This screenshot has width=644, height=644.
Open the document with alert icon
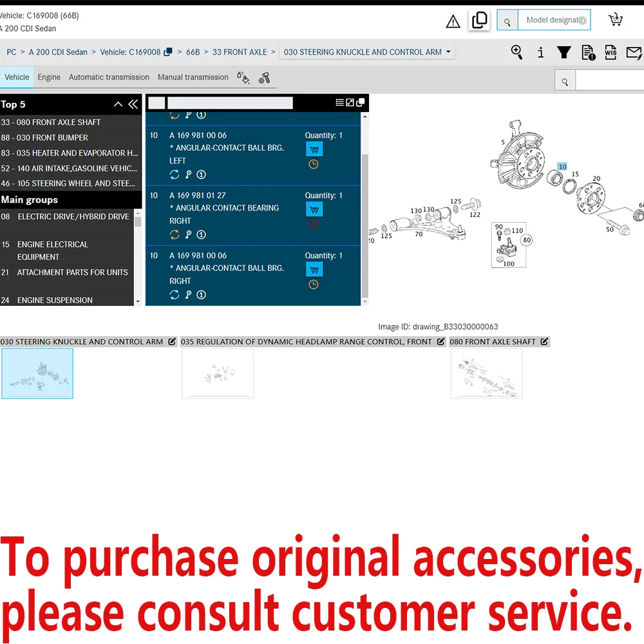(x=588, y=53)
